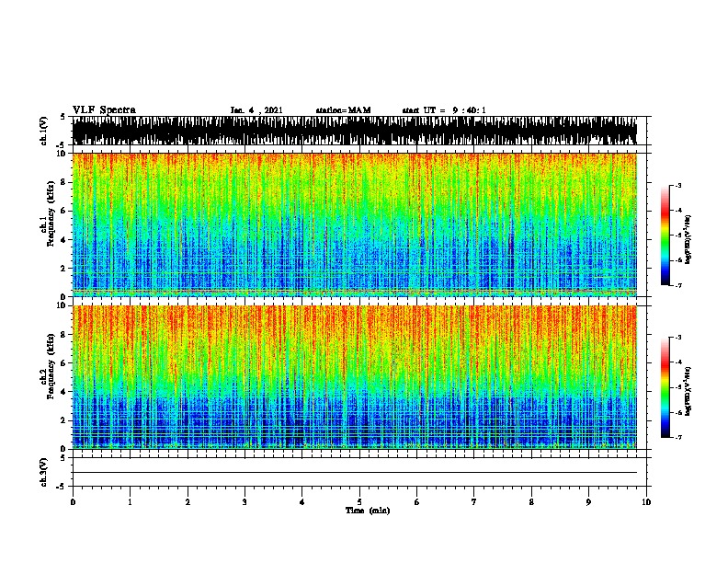Click the upper colorbar's "log(PSD)" label
The image size is (728, 563).
[688, 239]
